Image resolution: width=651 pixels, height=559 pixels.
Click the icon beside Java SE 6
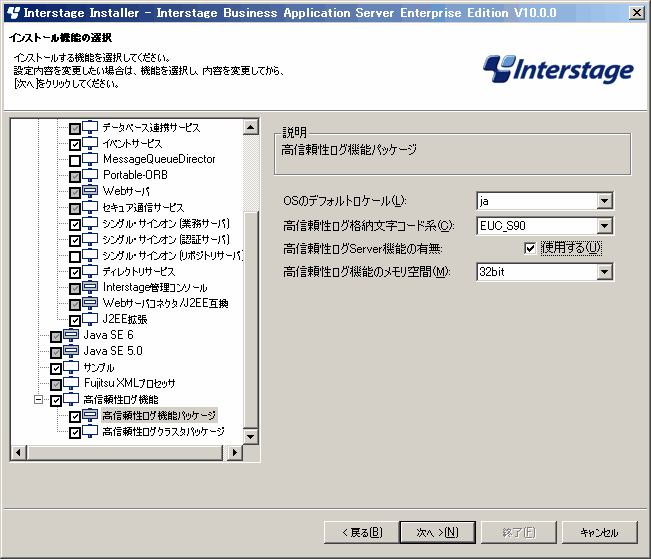(71, 335)
